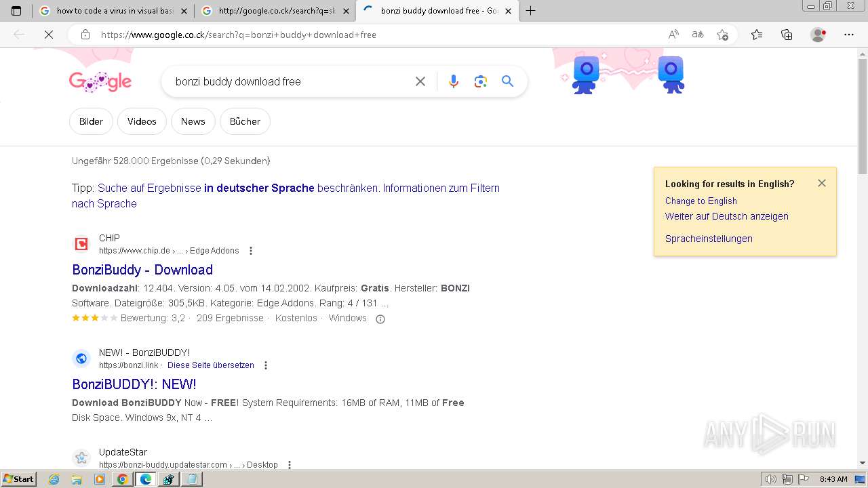
Task: Close the bonzi buddy download tab
Action: (x=509, y=11)
